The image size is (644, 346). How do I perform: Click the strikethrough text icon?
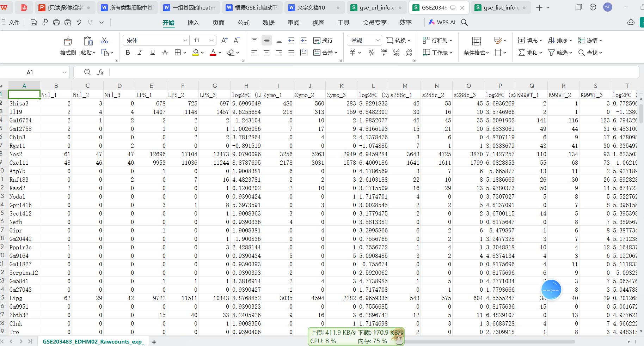coord(165,53)
